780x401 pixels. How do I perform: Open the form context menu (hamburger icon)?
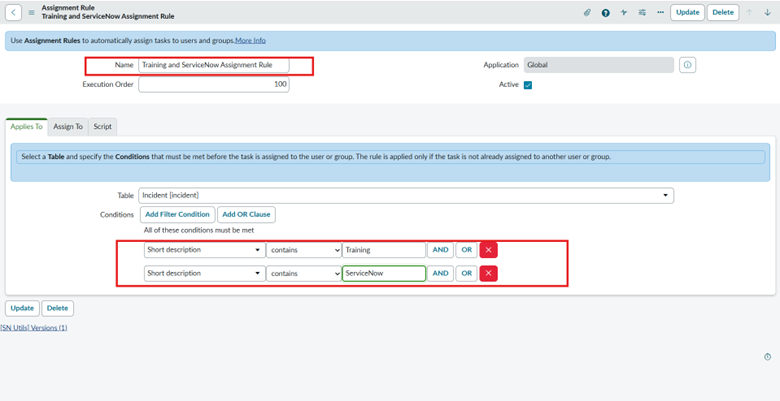pyautogui.click(x=31, y=12)
